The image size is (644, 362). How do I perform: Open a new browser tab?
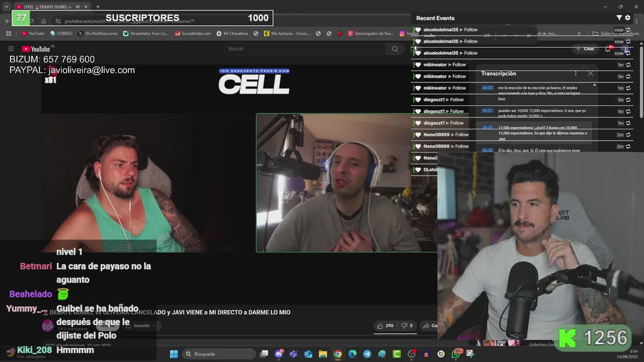pyautogui.click(x=98, y=7)
